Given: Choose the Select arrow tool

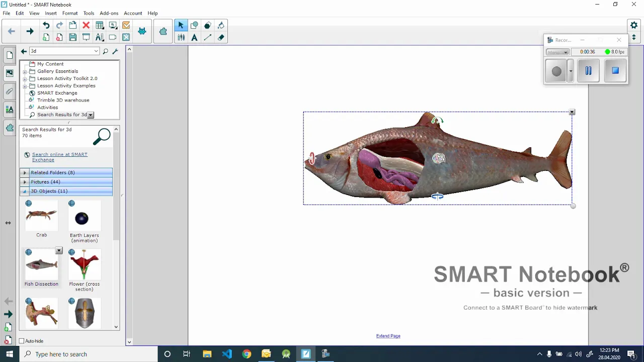Looking at the screenshot, I should (x=181, y=25).
